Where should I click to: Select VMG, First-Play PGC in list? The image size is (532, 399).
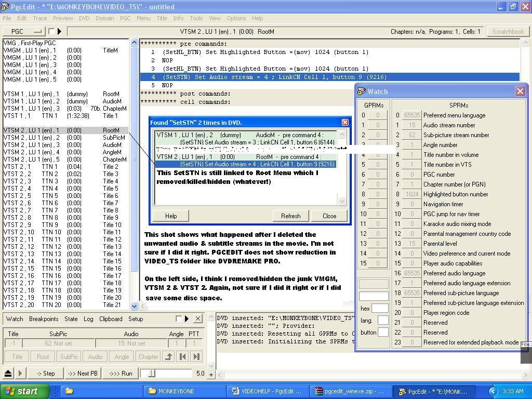click(x=65, y=43)
